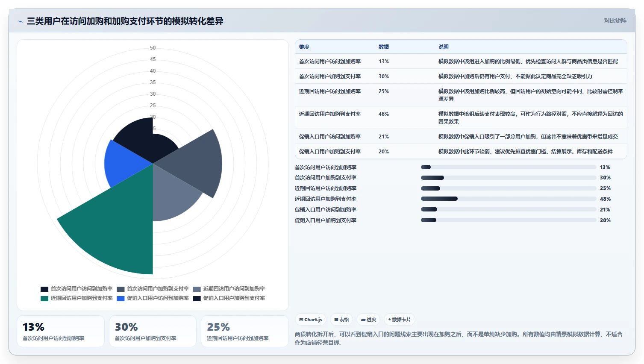The image size is (644, 364).
Task: Click the footnote starting 两段转化拆开后
Action: (459, 338)
